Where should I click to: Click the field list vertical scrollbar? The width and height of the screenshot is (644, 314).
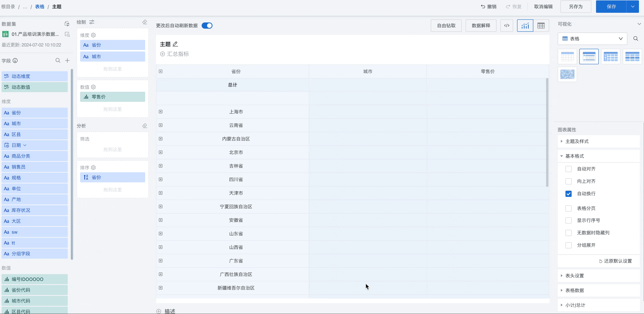point(72,164)
